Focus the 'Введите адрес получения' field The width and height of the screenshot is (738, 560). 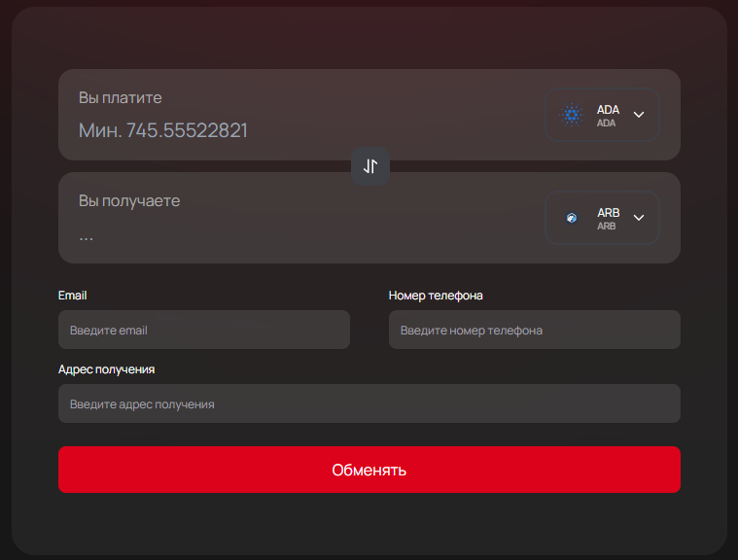369,403
